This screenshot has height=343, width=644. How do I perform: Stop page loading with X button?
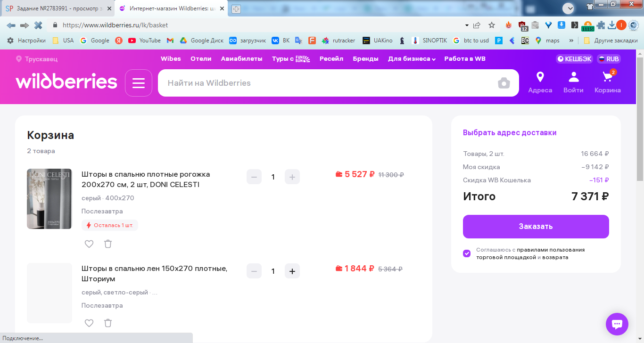tap(38, 25)
